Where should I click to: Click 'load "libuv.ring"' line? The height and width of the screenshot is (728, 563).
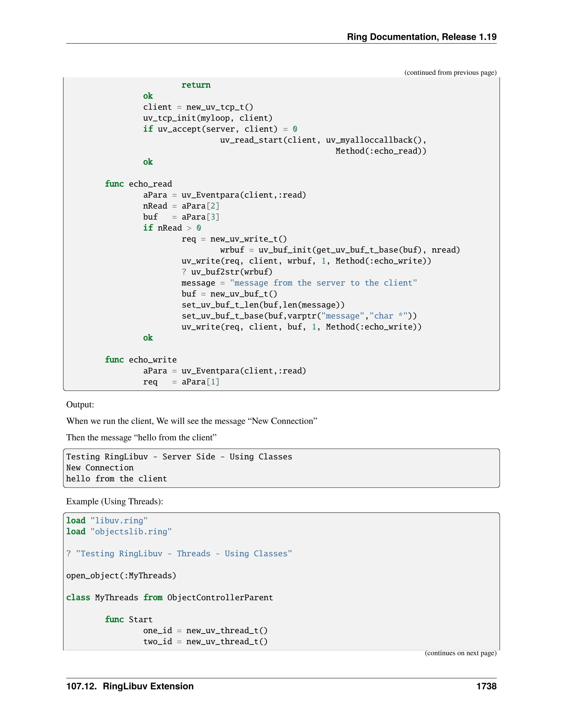click(107, 521)
